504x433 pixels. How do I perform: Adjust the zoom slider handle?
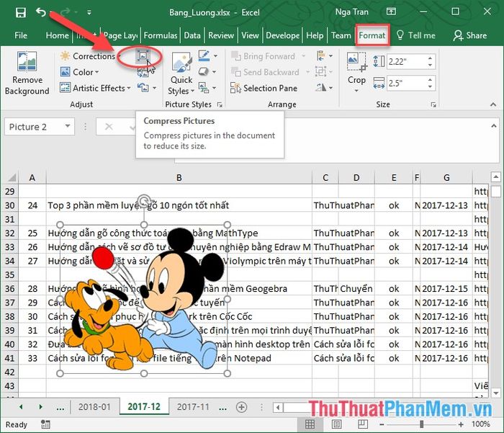pyautogui.click(x=422, y=425)
